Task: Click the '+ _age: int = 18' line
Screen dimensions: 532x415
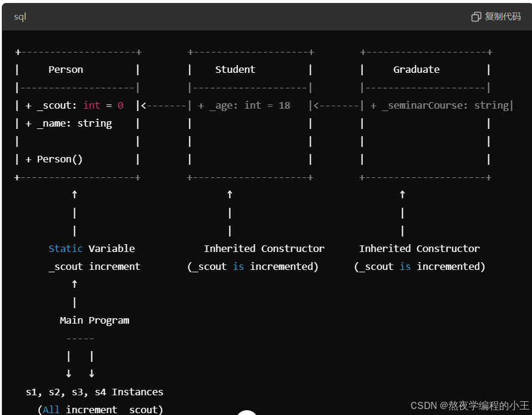Action: coord(244,106)
